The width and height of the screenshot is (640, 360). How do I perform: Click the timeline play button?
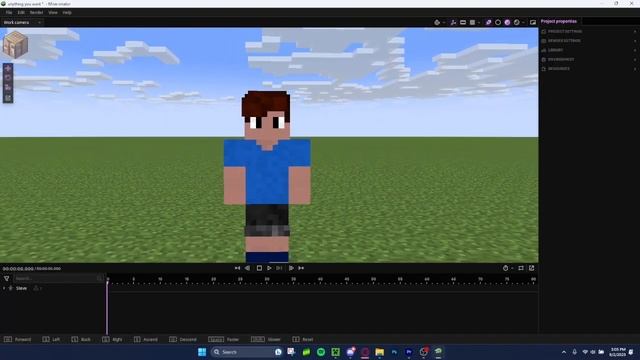(269, 268)
